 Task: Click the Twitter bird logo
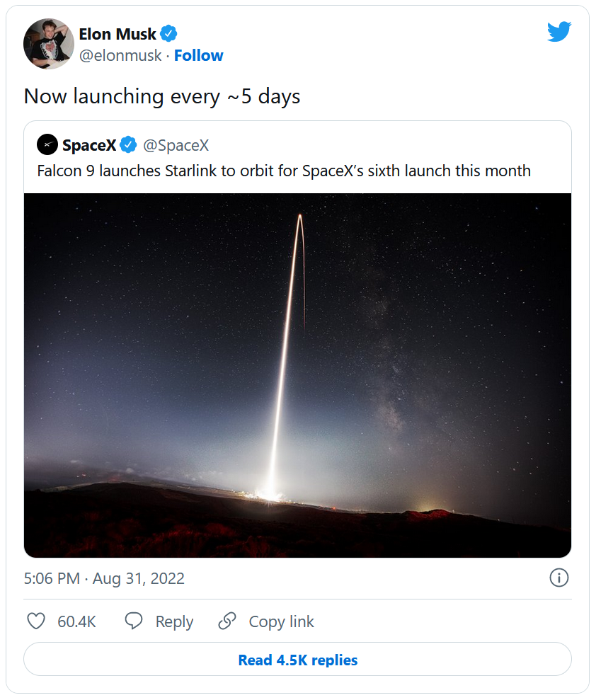point(558,32)
